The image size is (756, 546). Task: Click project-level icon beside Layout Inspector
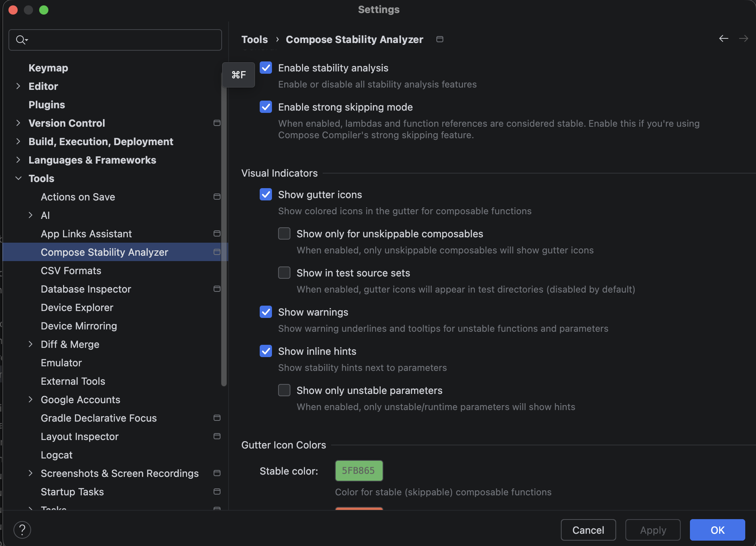click(217, 436)
